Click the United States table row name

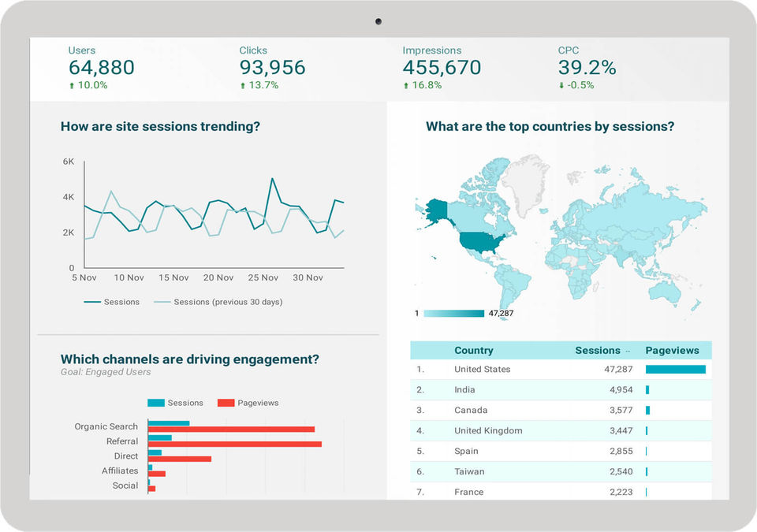(x=483, y=370)
